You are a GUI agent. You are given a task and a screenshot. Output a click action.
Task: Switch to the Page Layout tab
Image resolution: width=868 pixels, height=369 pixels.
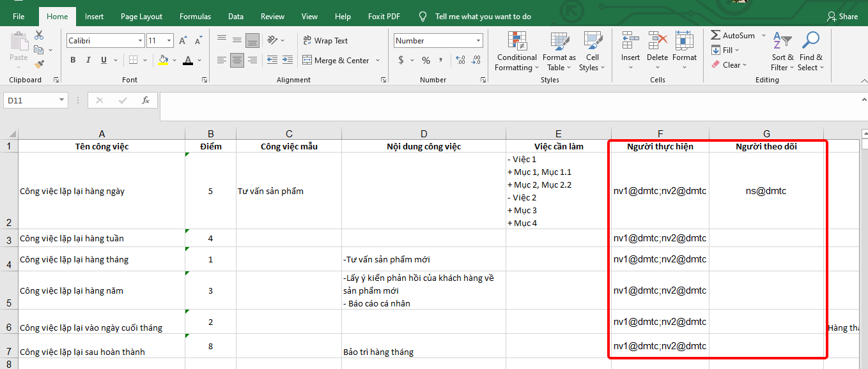click(x=141, y=17)
